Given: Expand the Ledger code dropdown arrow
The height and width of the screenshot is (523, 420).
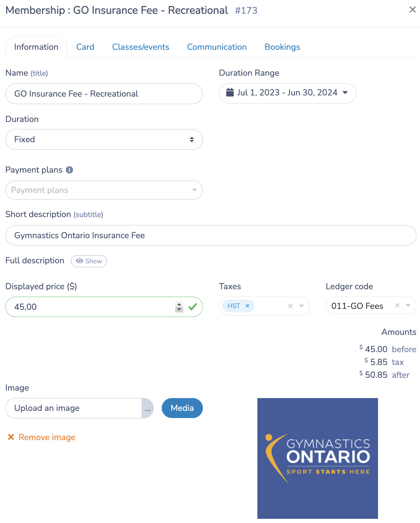Looking at the screenshot, I should coord(408,305).
